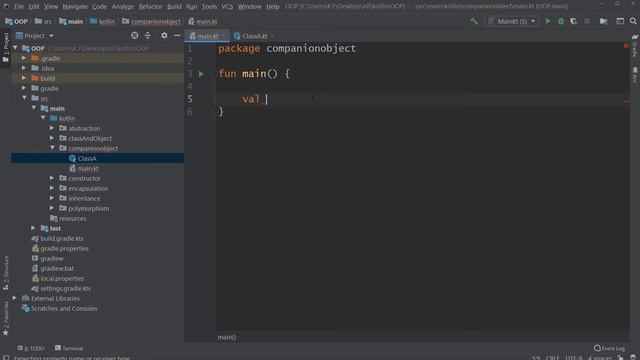Open the Refactor menu

pyautogui.click(x=150, y=7)
